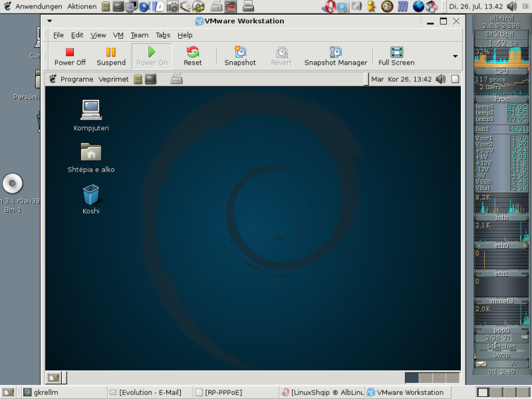The width and height of the screenshot is (532, 399).
Task: Open host printer icon
Action: click(x=248, y=7)
